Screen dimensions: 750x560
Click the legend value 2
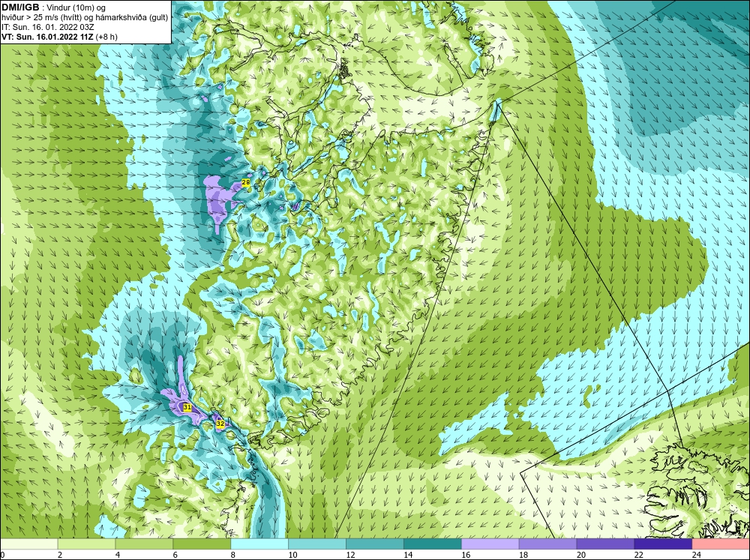point(60,555)
